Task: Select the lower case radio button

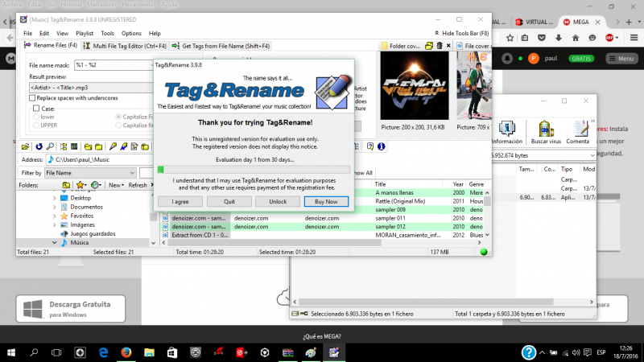Action: click(x=36, y=117)
